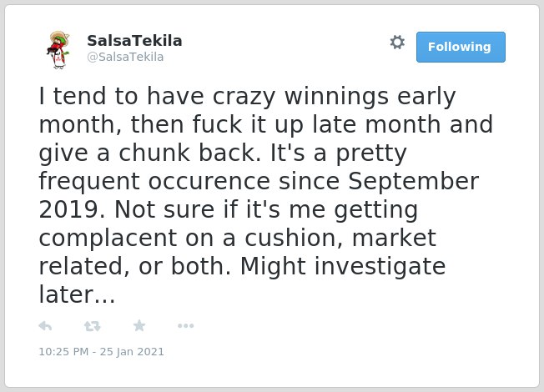Click the final word later… of the tweet
Screen dimensions: 544x392
coord(77,294)
